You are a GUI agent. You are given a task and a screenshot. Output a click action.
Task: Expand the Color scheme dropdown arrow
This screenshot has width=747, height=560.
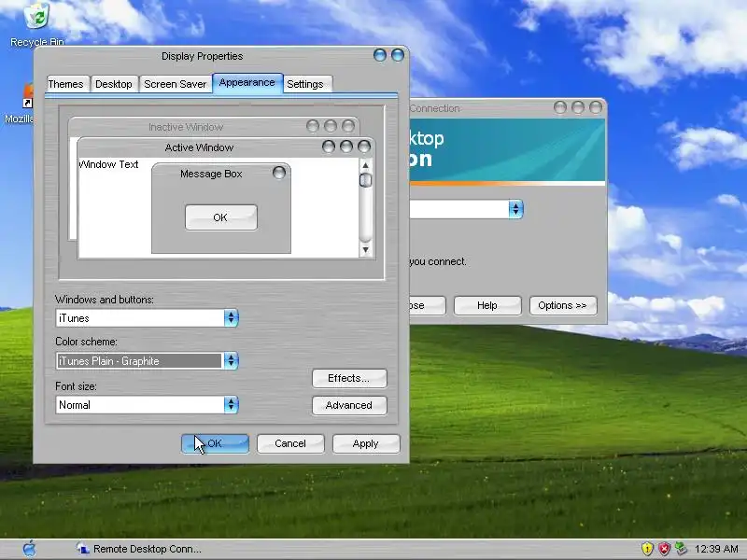click(x=231, y=361)
